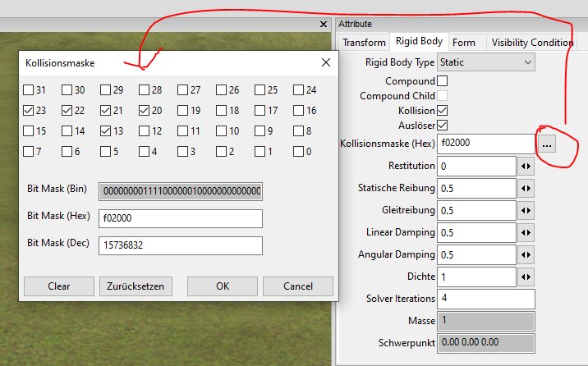Uncheck bit 23 checkbox
Image resolution: width=588 pixels, height=366 pixels.
(x=29, y=110)
